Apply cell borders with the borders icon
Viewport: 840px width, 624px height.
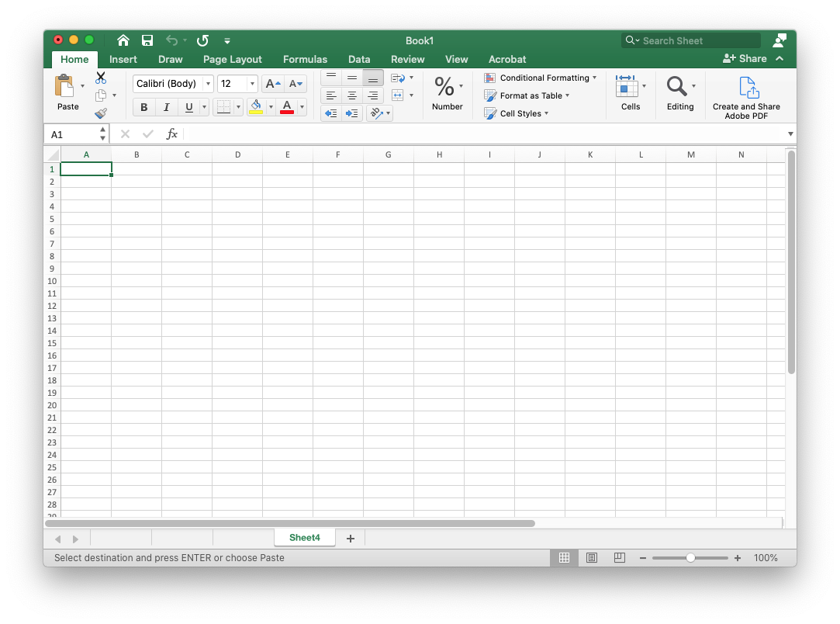coord(223,107)
